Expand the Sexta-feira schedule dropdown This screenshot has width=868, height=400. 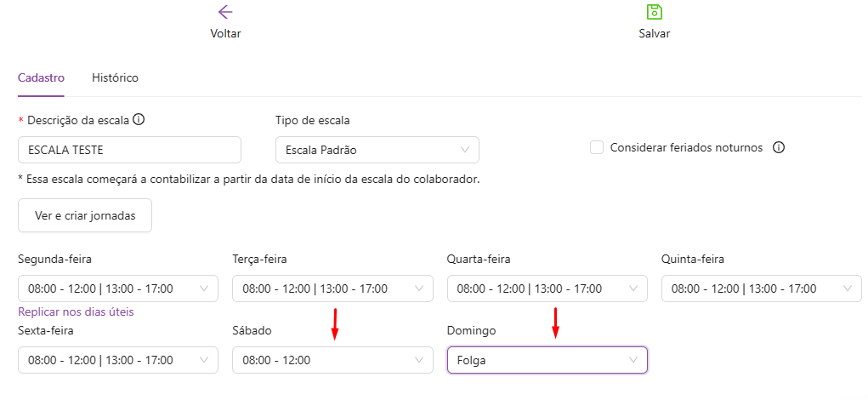[x=117, y=360]
